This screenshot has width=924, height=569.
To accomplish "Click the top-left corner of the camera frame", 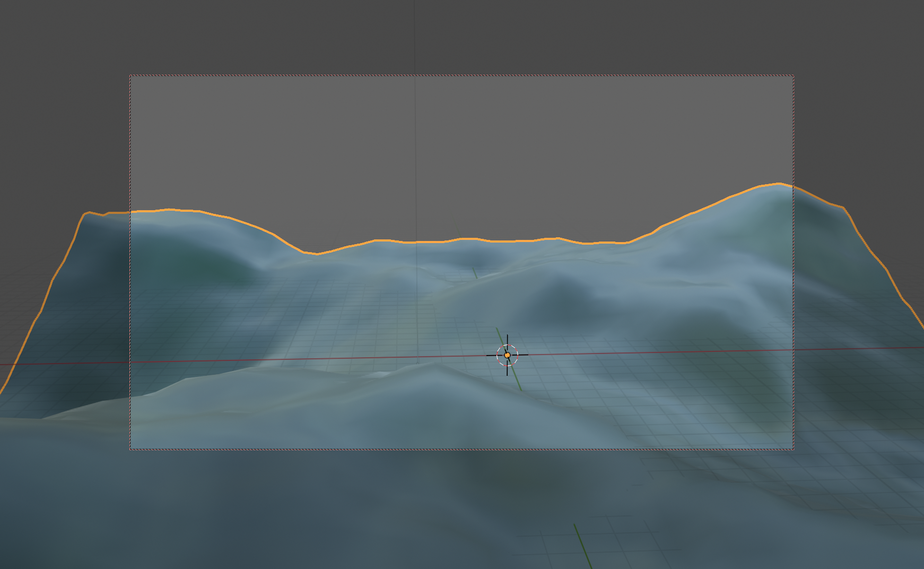I will tap(130, 75).
